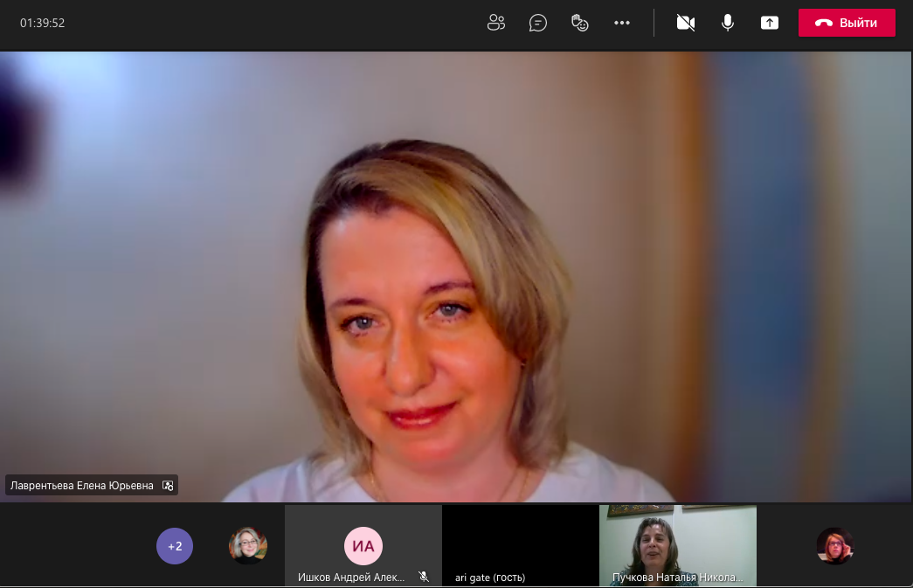This screenshot has width=913, height=588.
Task: Share screen content via the share icon
Action: (770, 23)
